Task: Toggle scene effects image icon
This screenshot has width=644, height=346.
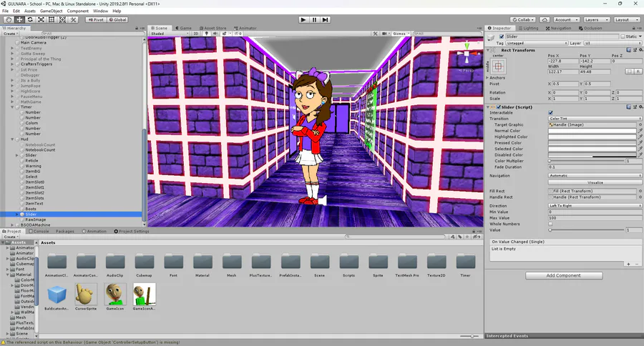Action: point(224,34)
